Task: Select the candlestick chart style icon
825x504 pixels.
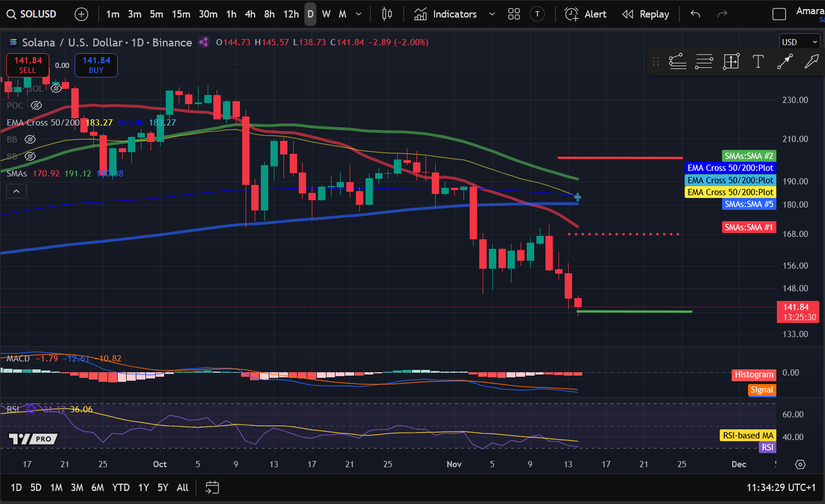Action: coord(386,14)
